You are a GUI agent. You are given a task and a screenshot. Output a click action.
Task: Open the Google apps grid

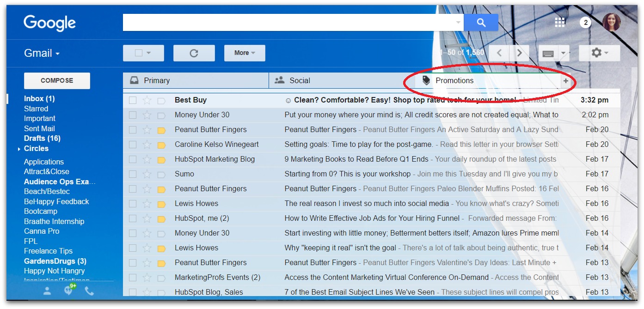tap(559, 22)
